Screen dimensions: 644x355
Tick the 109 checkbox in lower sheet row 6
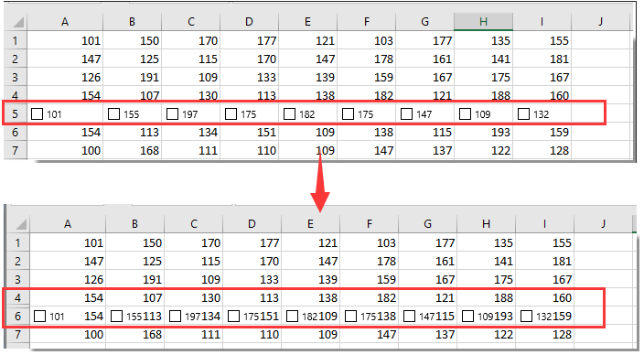pos(467,316)
